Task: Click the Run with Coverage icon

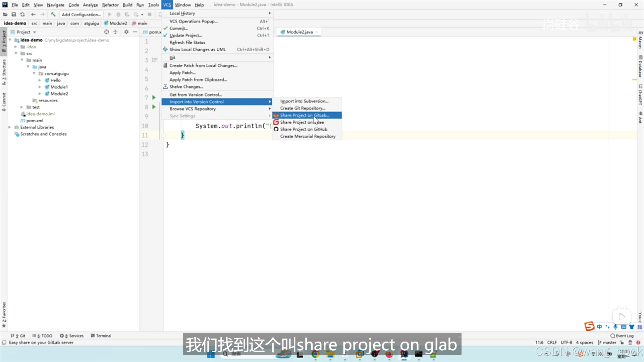Action: (127, 14)
